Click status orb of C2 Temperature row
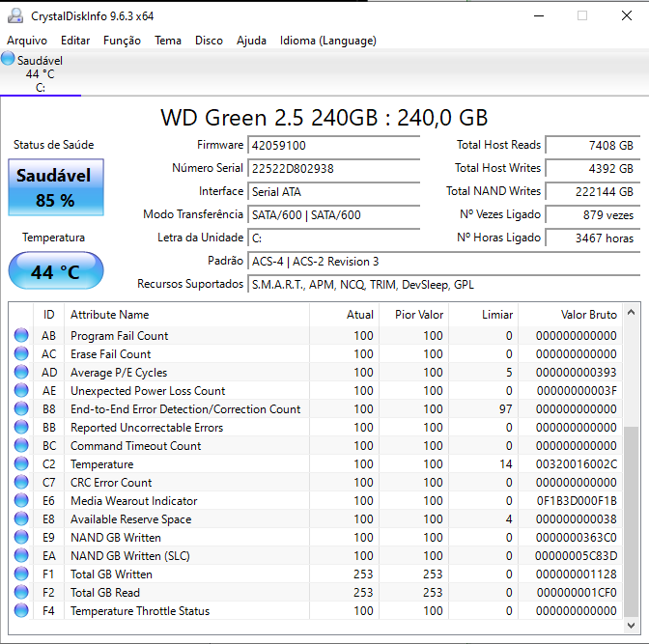Image resolution: width=649 pixels, height=644 pixels. click(x=21, y=463)
